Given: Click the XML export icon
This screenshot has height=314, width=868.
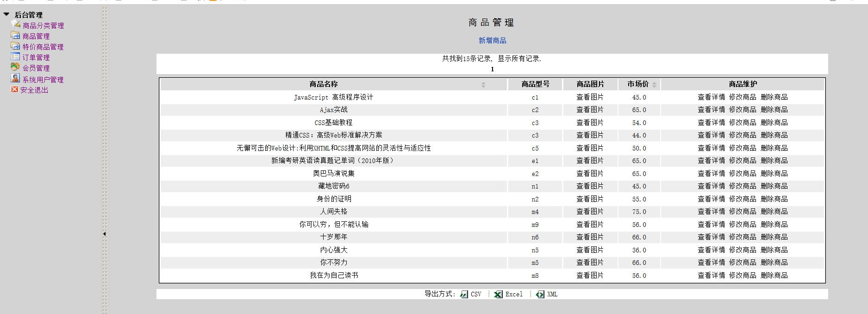Looking at the screenshot, I should pos(540,295).
